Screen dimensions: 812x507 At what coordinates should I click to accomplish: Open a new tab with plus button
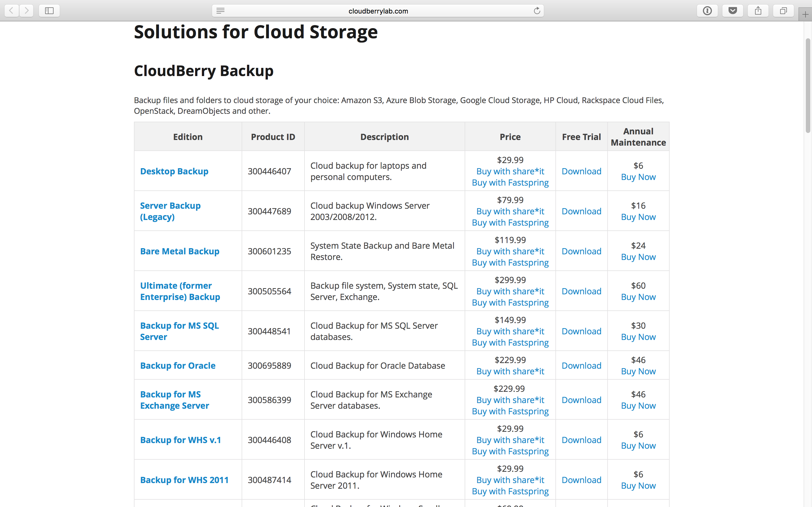[805, 14]
